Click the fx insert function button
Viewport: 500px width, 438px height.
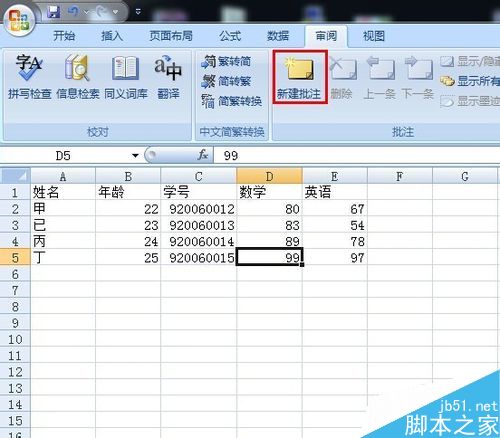click(x=203, y=155)
